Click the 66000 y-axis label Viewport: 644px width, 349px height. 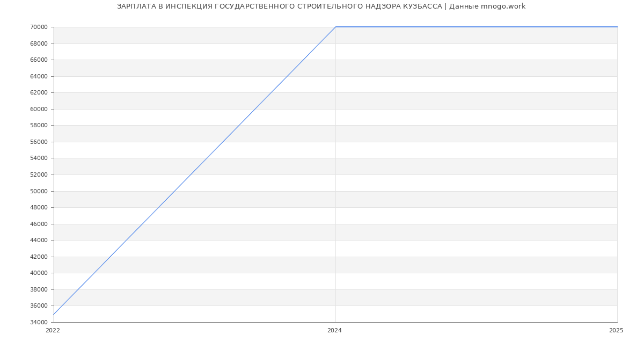coord(39,60)
